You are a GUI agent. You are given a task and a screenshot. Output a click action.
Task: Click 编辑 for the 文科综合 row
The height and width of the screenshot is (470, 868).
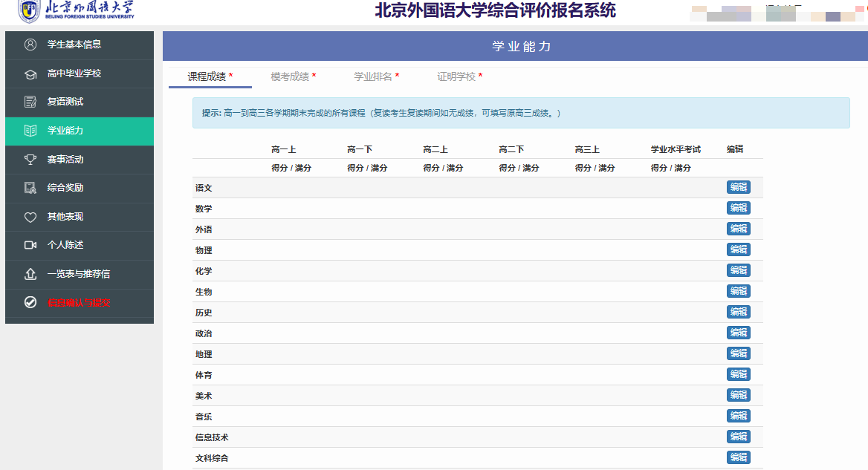click(x=738, y=457)
